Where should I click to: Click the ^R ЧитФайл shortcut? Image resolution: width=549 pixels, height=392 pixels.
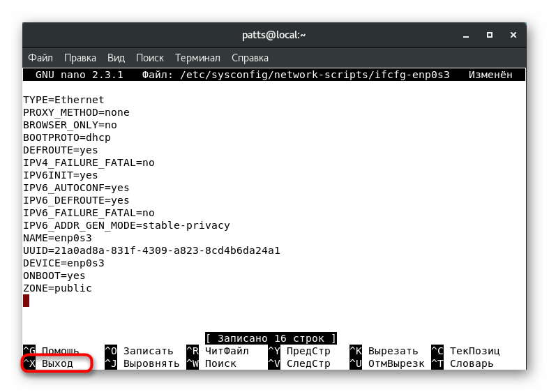pos(218,351)
